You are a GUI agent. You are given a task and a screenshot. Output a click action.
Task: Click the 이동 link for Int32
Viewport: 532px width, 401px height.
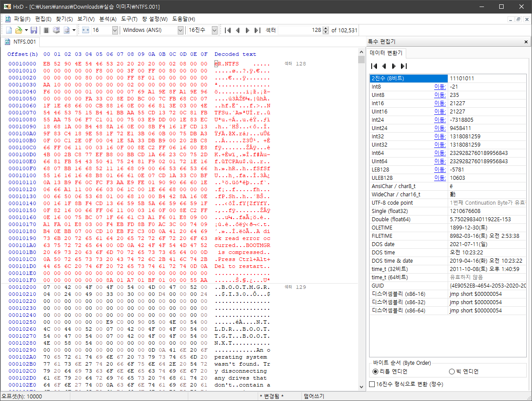click(440, 137)
